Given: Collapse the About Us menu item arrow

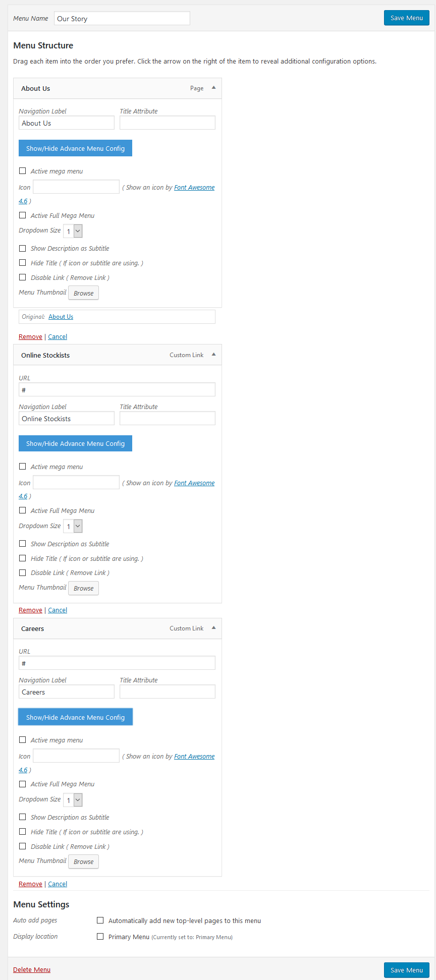Looking at the screenshot, I should pos(213,88).
